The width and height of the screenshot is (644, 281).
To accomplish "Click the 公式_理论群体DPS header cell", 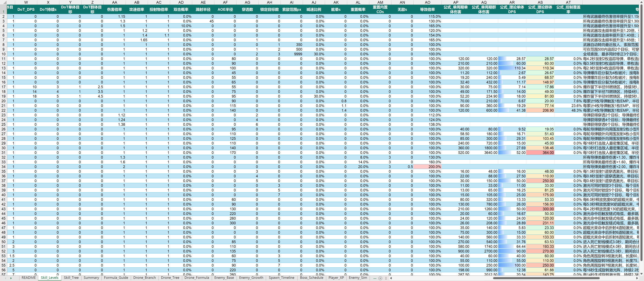I will tap(540, 10).
